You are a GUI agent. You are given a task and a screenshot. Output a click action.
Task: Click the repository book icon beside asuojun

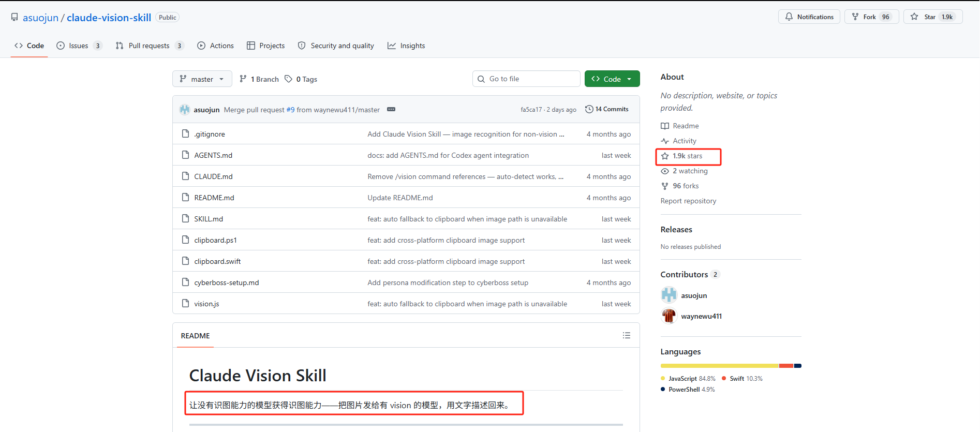coord(14,17)
